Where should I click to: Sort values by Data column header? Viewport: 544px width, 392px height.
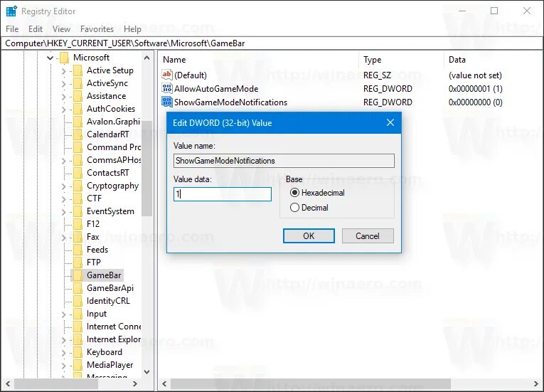pyautogui.click(x=493, y=60)
